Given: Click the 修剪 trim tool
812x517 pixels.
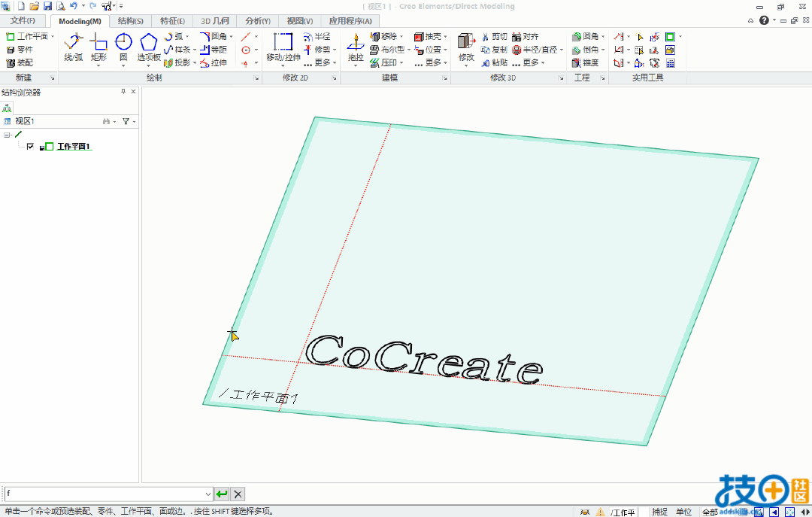Looking at the screenshot, I should point(317,49).
